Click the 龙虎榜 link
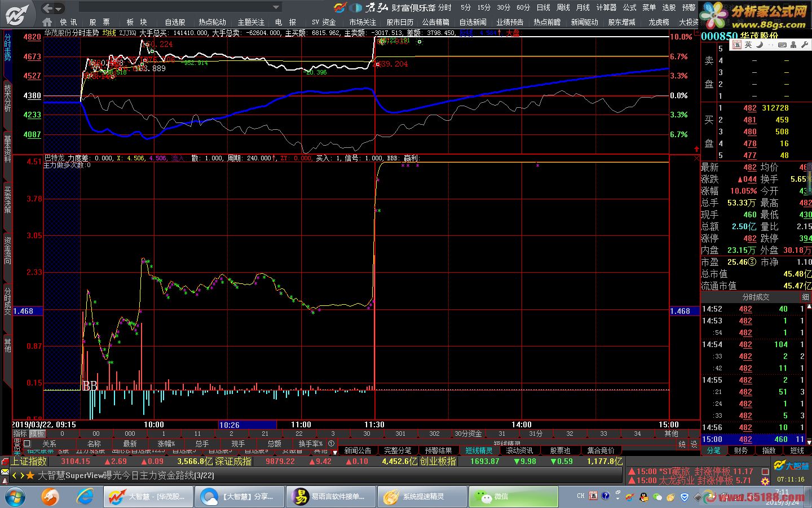Image resolution: width=812 pixels, height=508 pixels. 659,22
